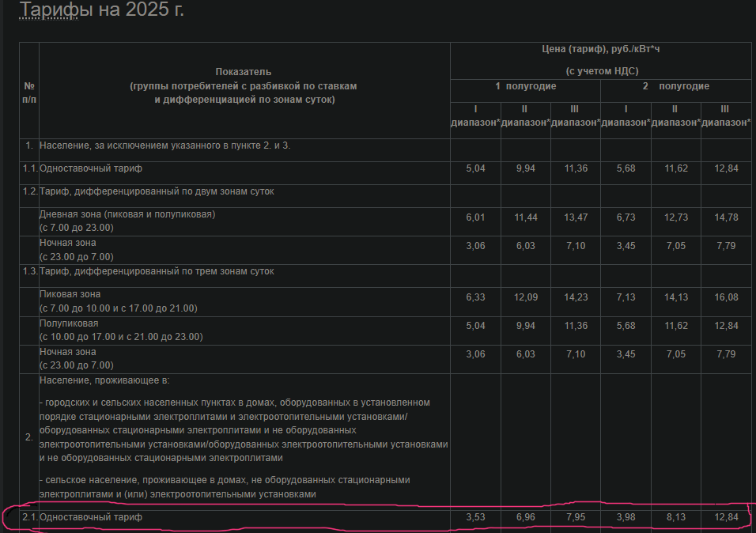Select the 8,13 value in row 2.1

tap(675, 517)
